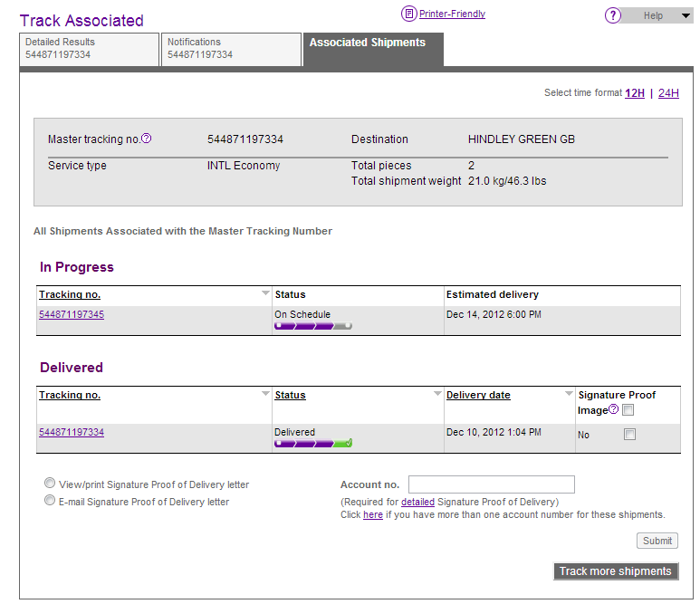Click the Delivered status progress bar

point(312,444)
